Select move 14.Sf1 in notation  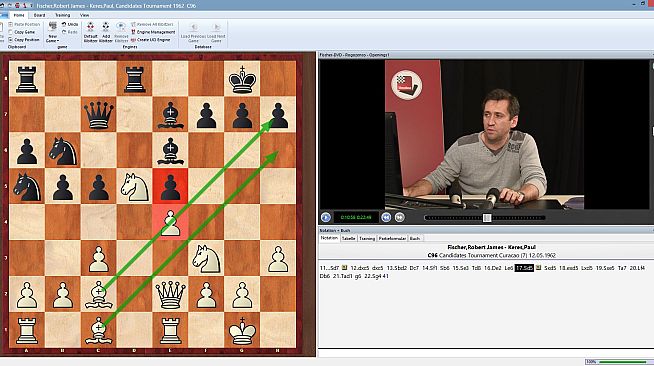click(x=430, y=268)
